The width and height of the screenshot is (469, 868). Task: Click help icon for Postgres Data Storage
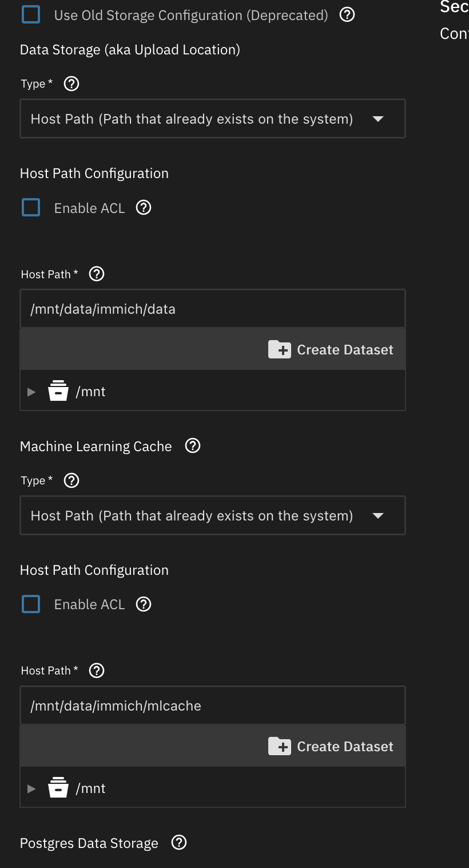(180, 843)
